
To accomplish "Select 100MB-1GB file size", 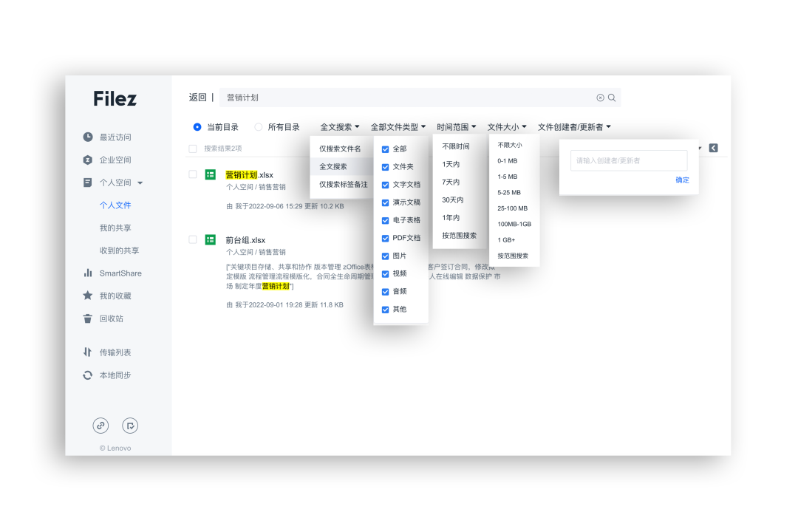I will point(514,224).
